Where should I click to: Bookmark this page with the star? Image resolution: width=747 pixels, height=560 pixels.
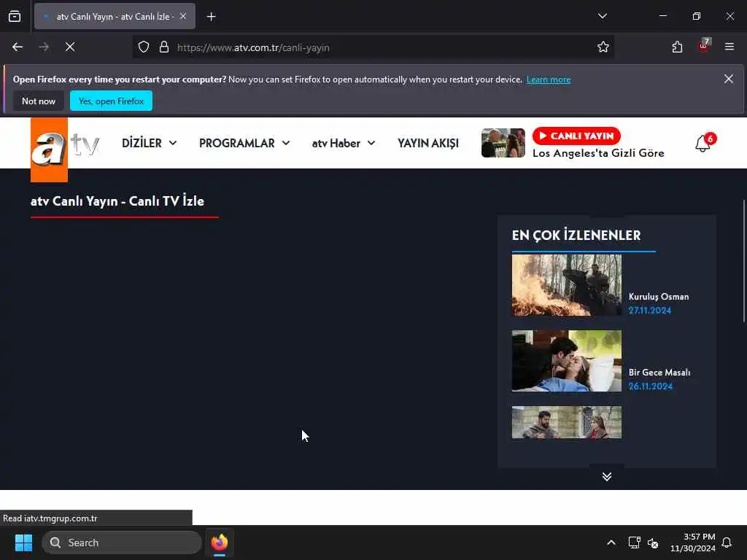[x=603, y=47]
